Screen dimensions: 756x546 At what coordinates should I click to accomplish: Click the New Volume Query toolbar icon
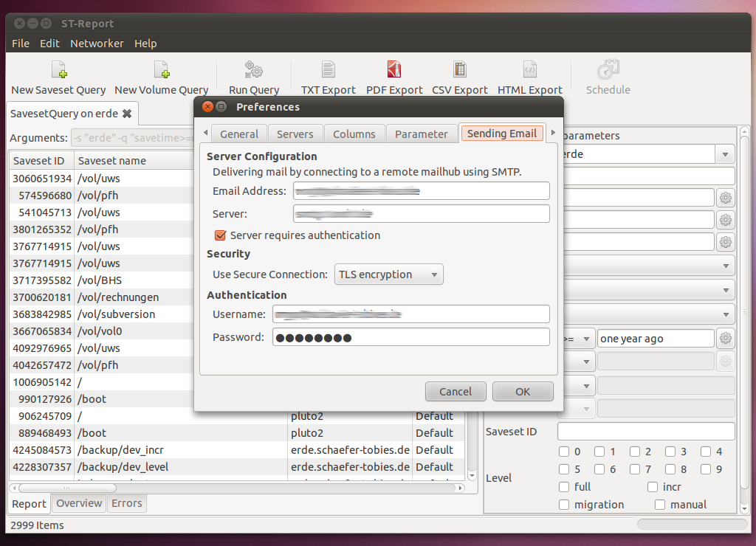click(162, 70)
